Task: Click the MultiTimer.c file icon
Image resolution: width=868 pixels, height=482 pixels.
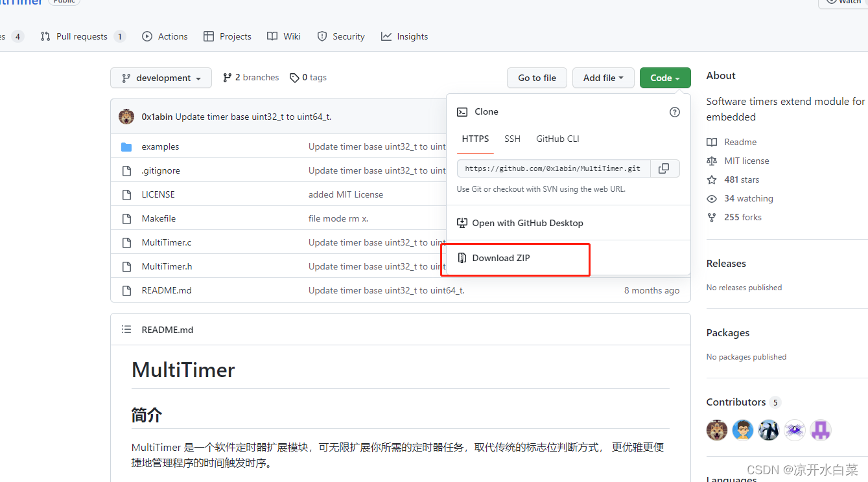Action: pyautogui.click(x=126, y=242)
